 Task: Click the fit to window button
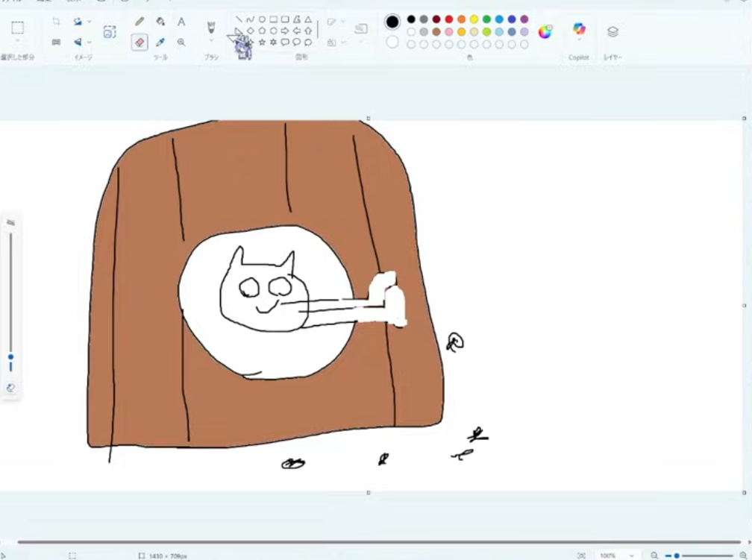click(x=581, y=556)
